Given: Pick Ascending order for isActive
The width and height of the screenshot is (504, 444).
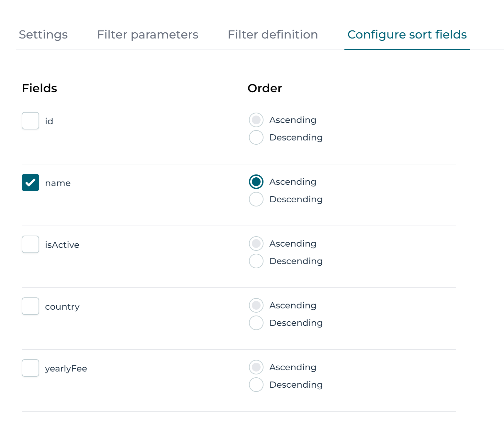Looking at the screenshot, I should 256,244.
